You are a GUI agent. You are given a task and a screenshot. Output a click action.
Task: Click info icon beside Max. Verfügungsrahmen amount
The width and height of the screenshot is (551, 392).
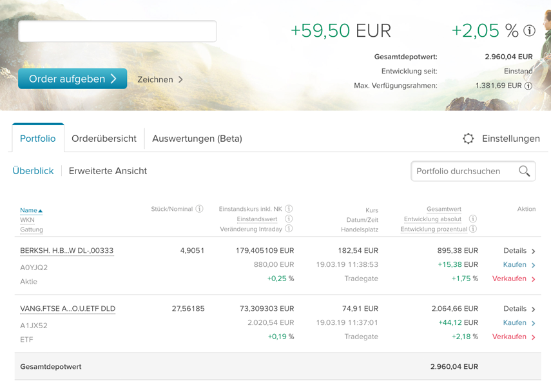coord(528,86)
